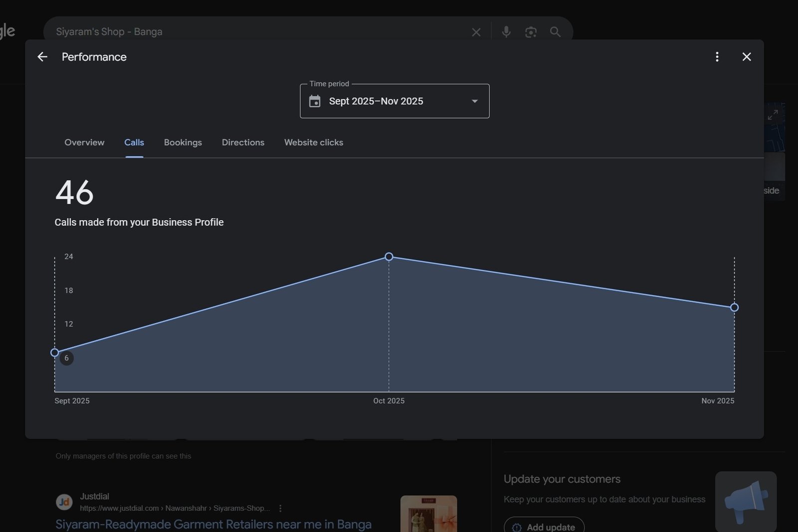
Task: Open the Sept 2025–Nov 2025 period selector
Action: (395, 101)
